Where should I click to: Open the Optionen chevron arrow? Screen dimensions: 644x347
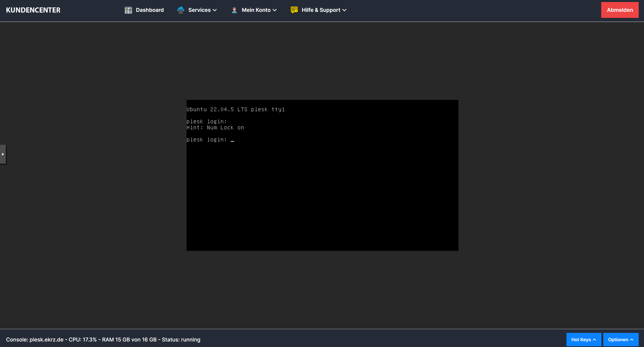click(x=632, y=340)
